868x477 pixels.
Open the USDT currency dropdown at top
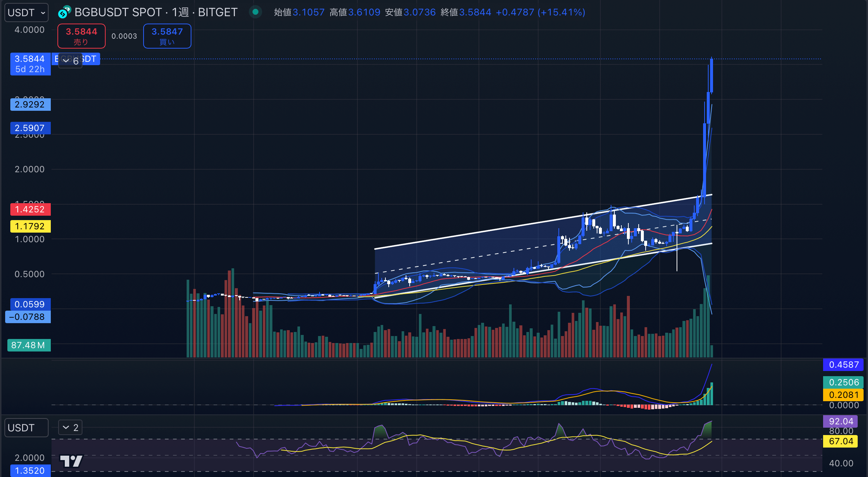click(26, 13)
